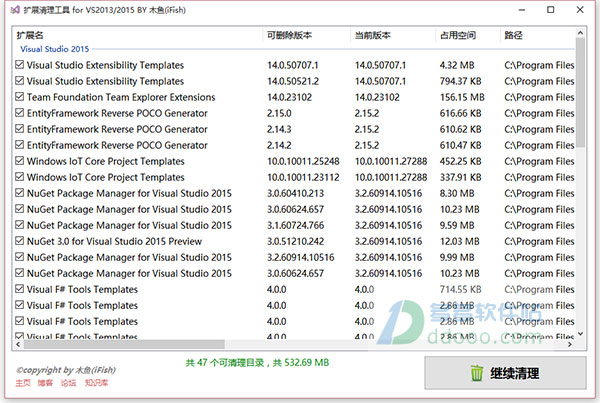Click the Visual Studio app icon in title bar
600x403 pixels.
tap(15, 10)
